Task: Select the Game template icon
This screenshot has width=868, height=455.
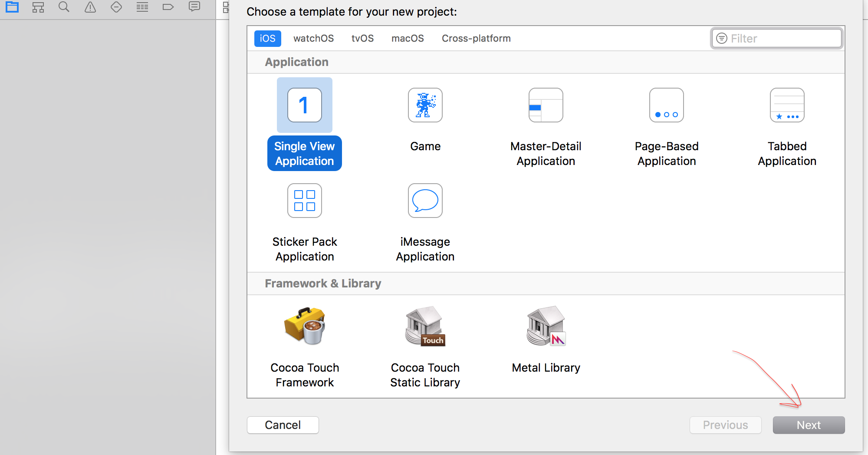Action: click(425, 106)
